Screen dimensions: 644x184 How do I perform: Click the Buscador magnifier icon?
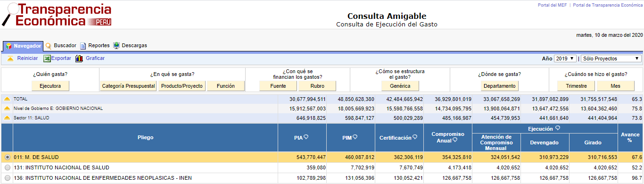pos(49,46)
